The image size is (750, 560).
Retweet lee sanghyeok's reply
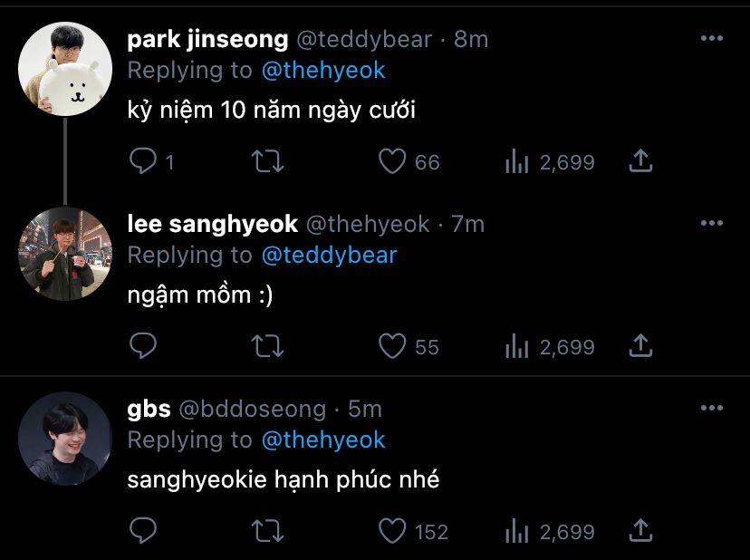(x=268, y=346)
